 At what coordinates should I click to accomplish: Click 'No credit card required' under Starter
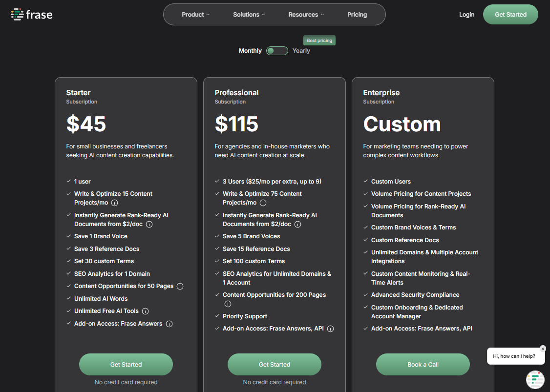pyautogui.click(x=126, y=382)
